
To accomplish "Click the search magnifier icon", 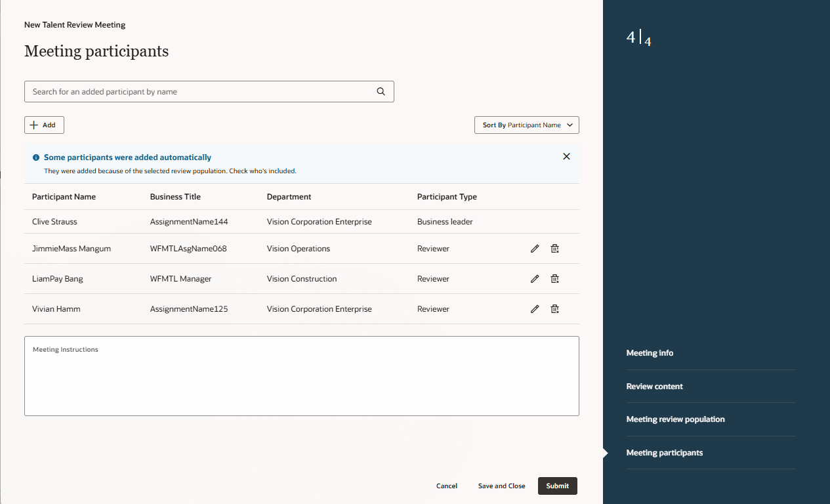I will [381, 92].
